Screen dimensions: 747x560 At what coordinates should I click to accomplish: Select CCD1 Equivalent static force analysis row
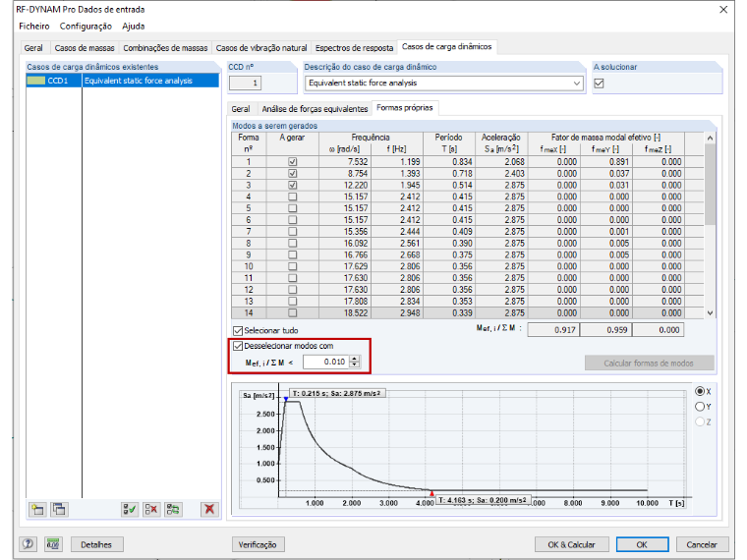click(x=123, y=81)
